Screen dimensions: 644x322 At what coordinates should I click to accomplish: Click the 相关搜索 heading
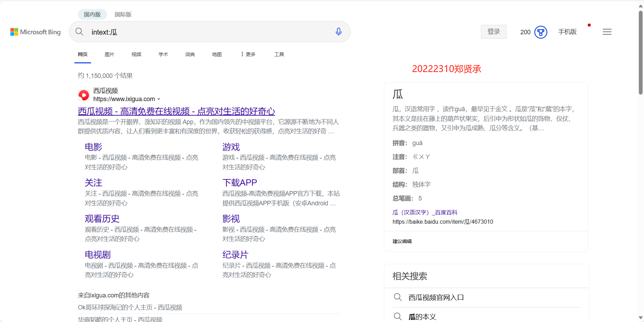click(410, 276)
